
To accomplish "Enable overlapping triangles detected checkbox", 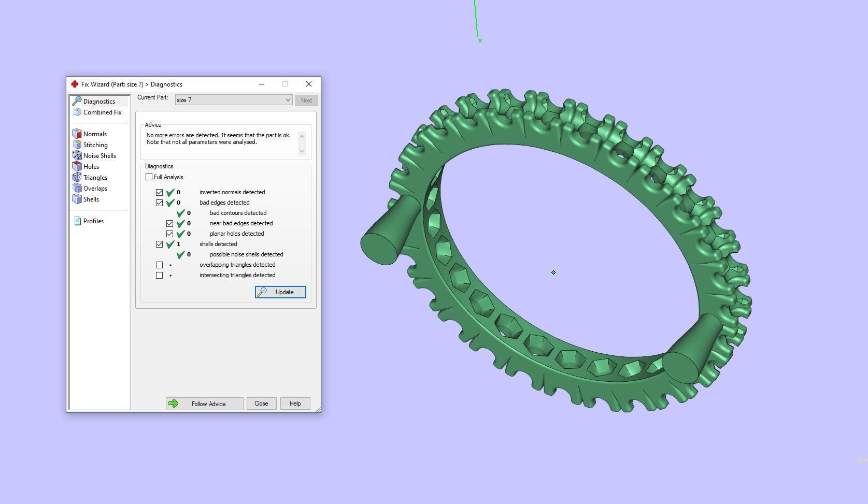I will [160, 265].
